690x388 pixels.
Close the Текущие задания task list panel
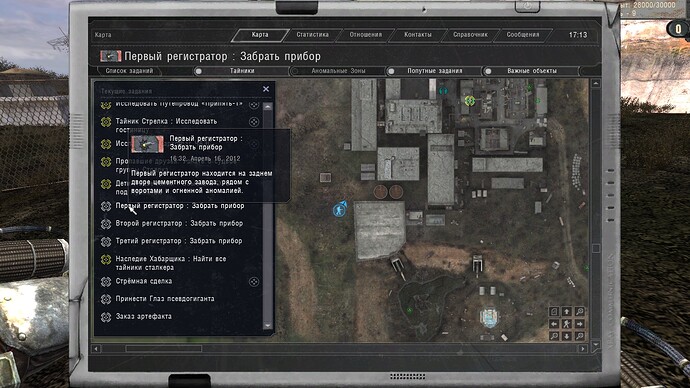tap(266, 89)
